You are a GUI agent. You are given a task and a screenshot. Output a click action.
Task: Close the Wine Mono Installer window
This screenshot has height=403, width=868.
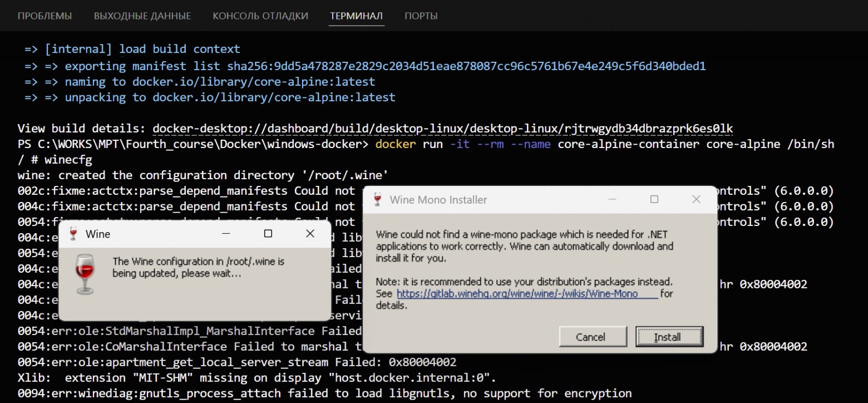pyautogui.click(x=696, y=199)
